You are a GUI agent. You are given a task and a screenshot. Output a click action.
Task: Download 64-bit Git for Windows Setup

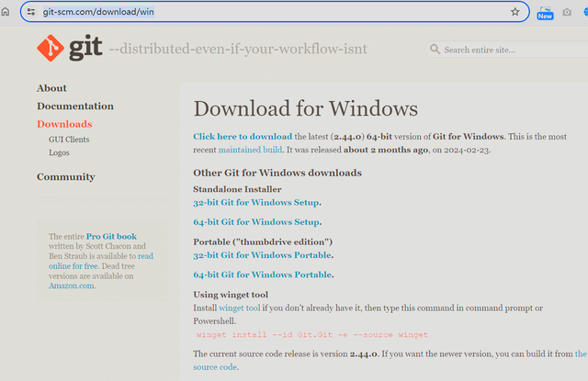[x=256, y=222]
